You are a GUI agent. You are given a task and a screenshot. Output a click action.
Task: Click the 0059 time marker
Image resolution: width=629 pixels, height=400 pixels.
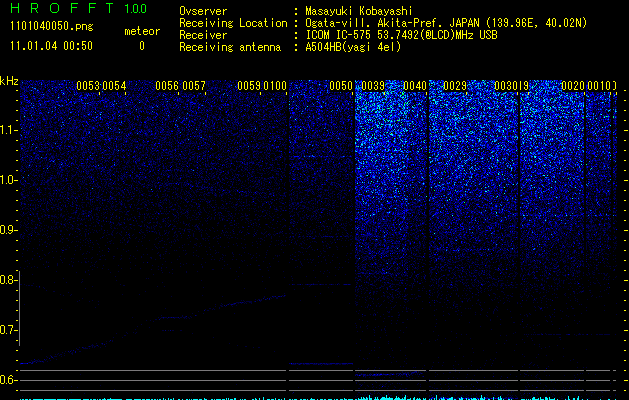click(x=249, y=86)
